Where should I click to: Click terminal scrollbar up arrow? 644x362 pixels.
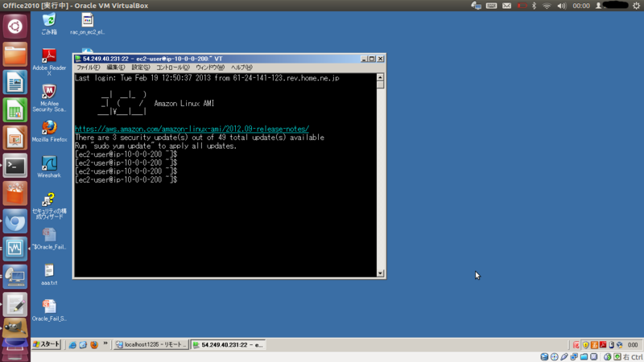380,77
